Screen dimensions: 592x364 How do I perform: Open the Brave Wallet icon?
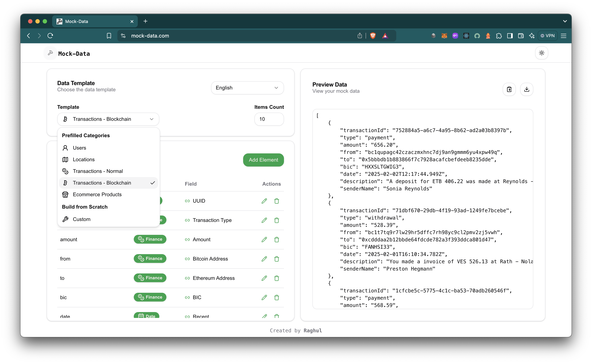(x=521, y=36)
